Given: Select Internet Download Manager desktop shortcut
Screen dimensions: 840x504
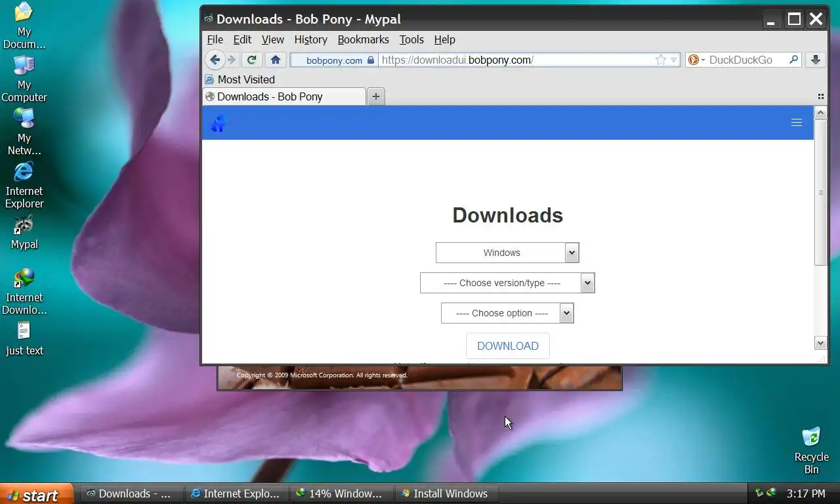Looking at the screenshot, I should [24, 291].
